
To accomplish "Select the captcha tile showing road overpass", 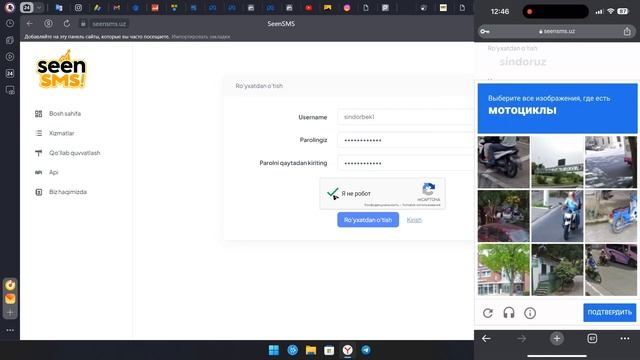I will click(x=557, y=162).
